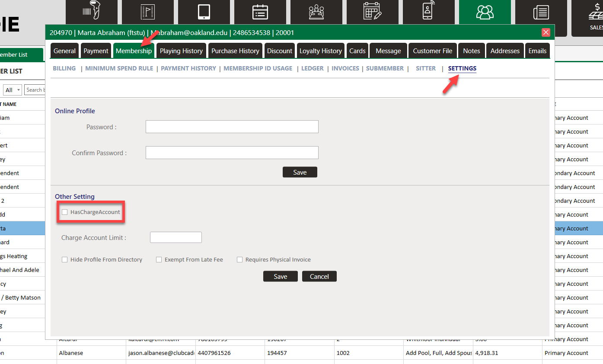Open the barcode scanner module icon
The height and width of the screenshot is (364, 603).
click(x=91, y=12)
